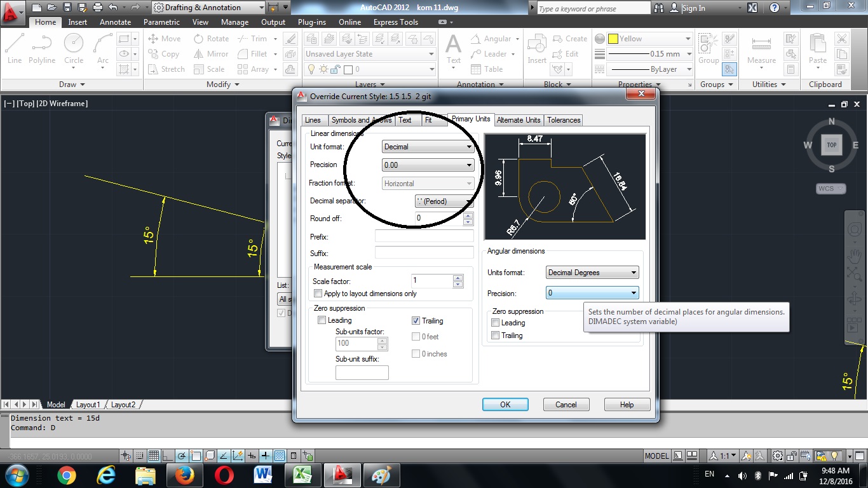Click the Mirror tool
The height and width of the screenshot is (488, 868).
click(211, 54)
